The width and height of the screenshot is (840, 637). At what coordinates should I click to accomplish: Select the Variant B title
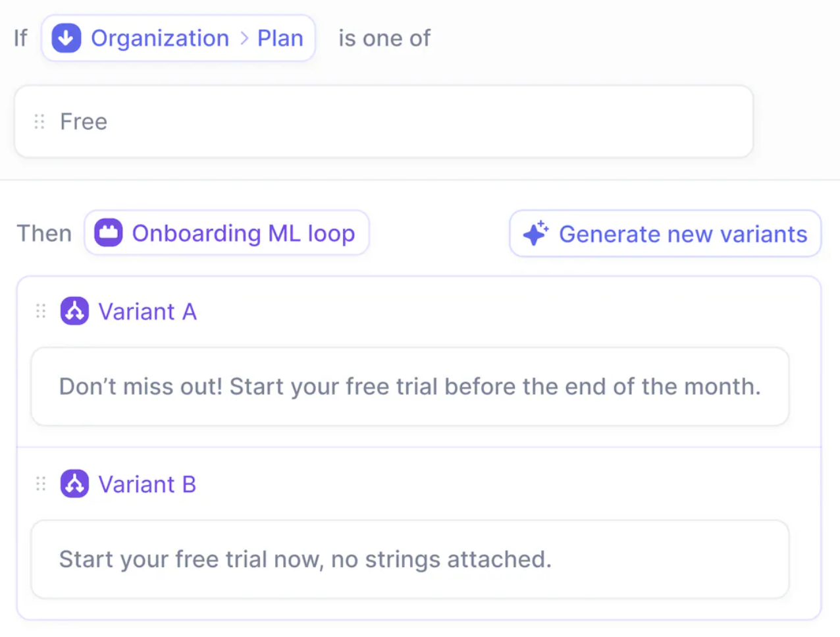(147, 484)
